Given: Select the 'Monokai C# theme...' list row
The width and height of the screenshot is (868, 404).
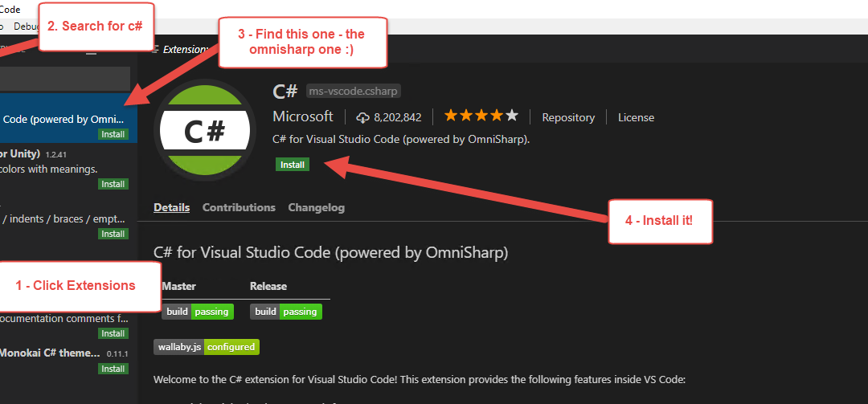Looking at the screenshot, I should 68,361.
